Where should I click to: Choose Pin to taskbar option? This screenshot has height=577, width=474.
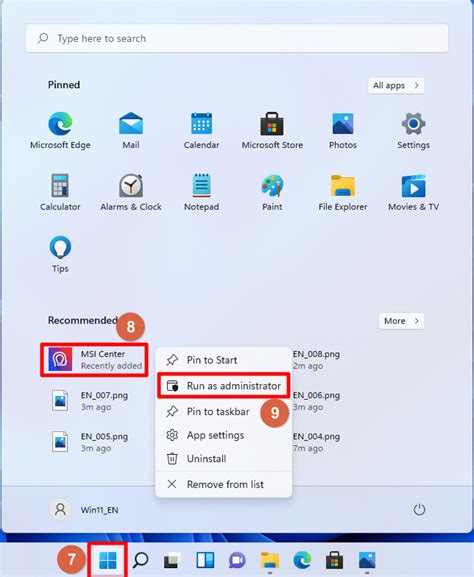[224, 411]
